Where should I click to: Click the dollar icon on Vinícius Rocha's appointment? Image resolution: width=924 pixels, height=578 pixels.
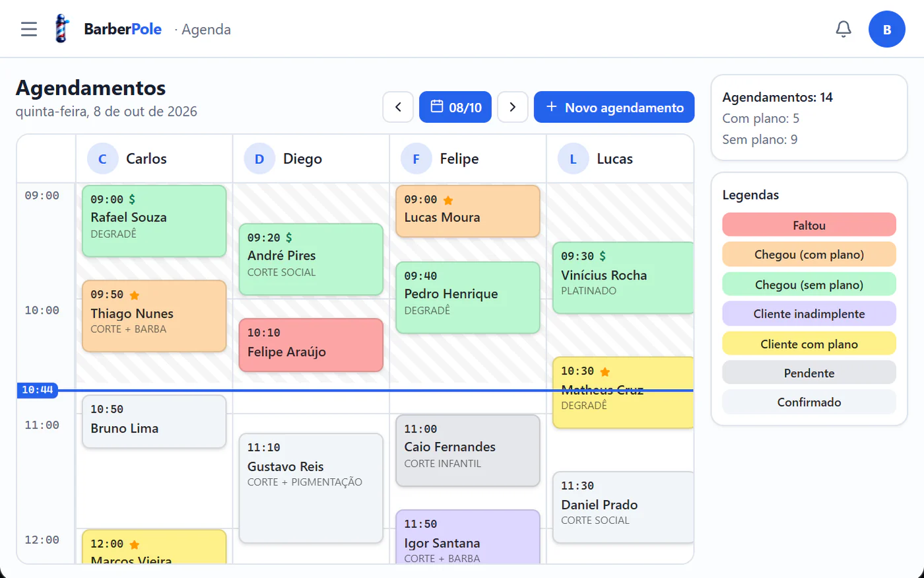point(603,256)
